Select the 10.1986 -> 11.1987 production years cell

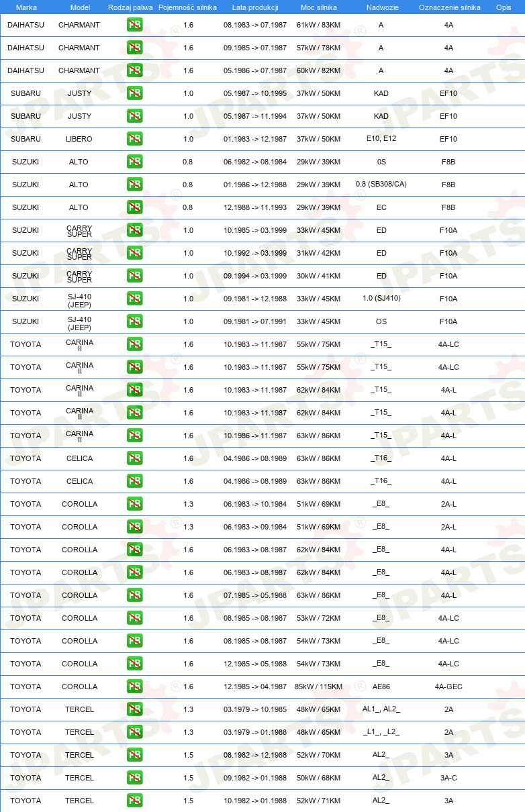coord(255,436)
